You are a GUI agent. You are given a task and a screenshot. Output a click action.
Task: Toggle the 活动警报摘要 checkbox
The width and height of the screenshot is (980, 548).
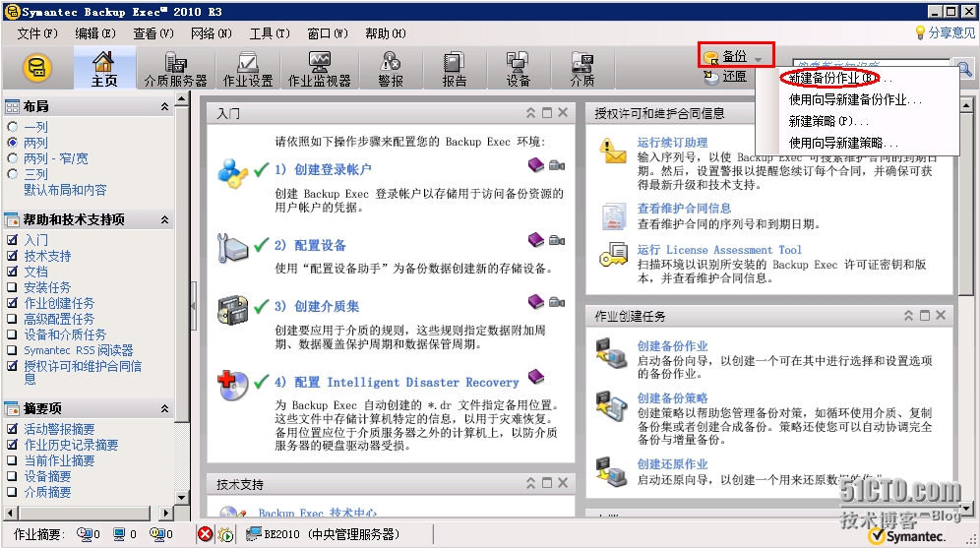(x=12, y=429)
